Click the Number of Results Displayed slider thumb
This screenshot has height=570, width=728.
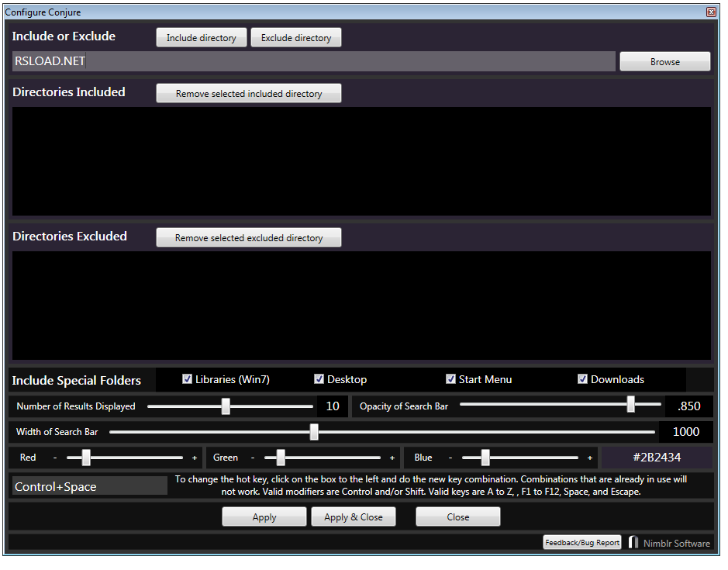(226, 406)
